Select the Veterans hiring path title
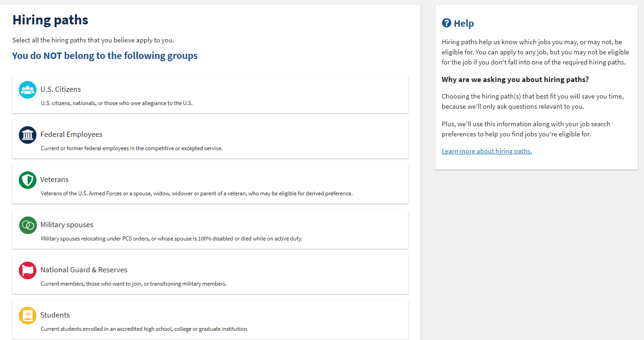 pos(54,180)
